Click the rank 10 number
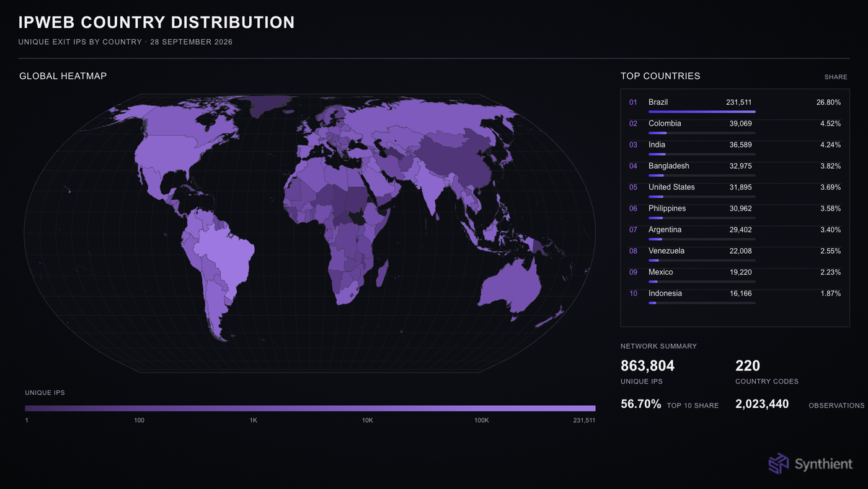868x489 pixels. (633, 294)
